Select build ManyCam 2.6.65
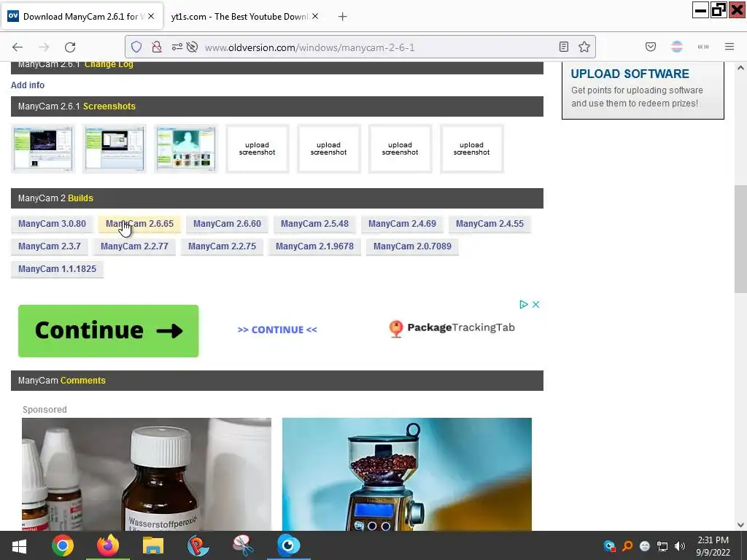The width and height of the screenshot is (747, 560). (x=139, y=224)
